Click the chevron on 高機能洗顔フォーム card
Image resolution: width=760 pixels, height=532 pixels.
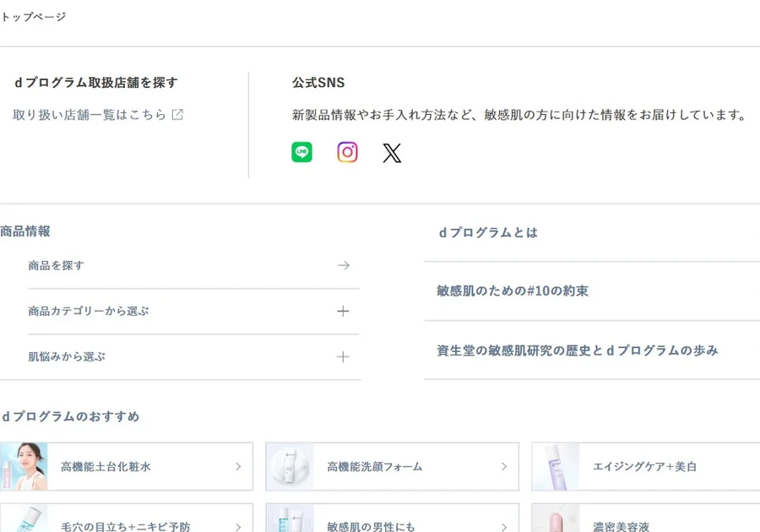click(x=504, y=467)
